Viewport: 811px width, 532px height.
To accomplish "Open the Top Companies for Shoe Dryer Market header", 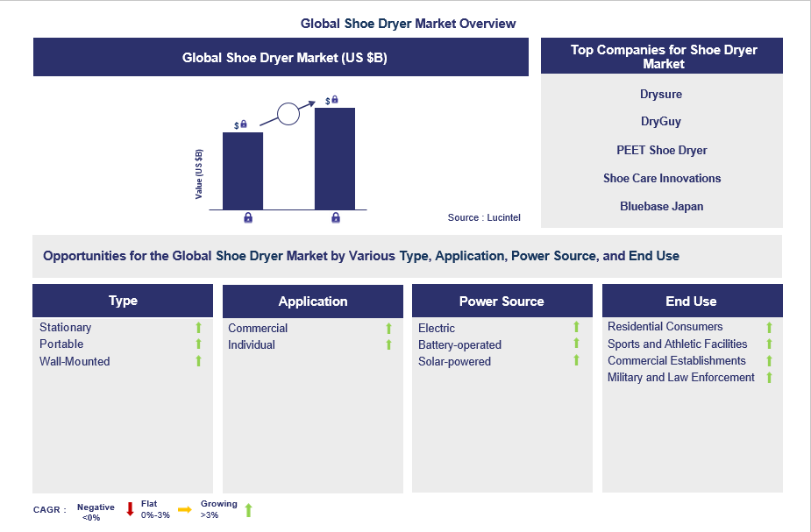I will pyautogui.click(x=661, y=55).
